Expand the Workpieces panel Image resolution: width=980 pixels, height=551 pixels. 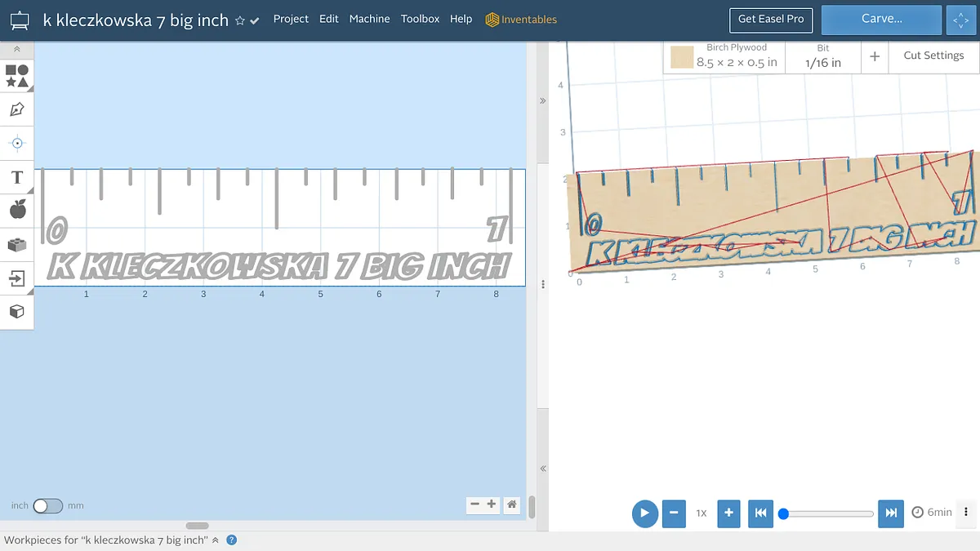216,540
